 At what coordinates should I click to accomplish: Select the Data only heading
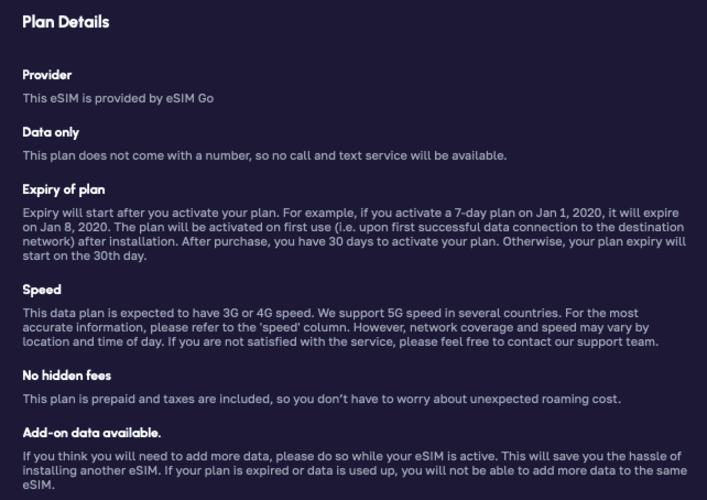[50, 133]
